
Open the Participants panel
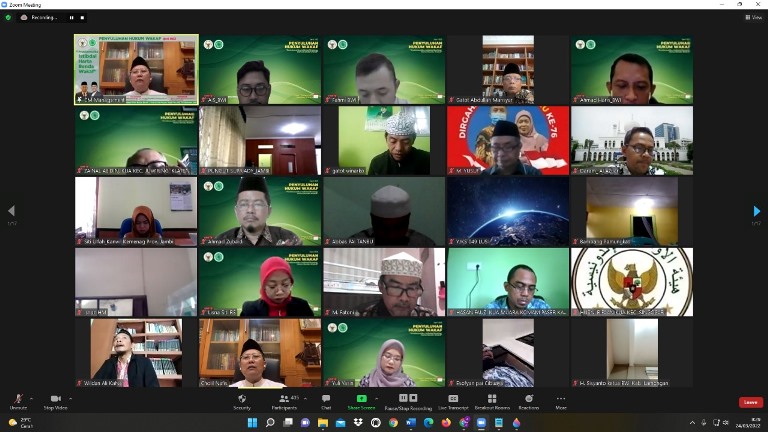pyautogui.click(x=285, y=402)
